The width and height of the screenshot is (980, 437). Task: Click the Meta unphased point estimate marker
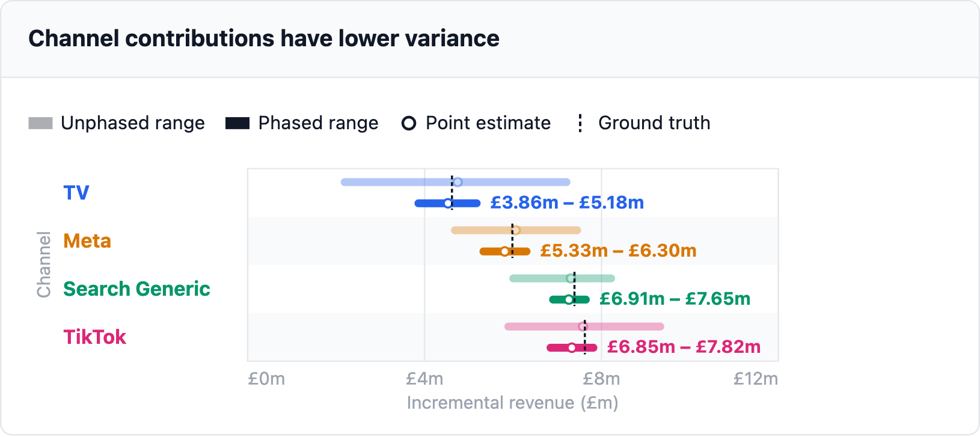tap(516, 230)
